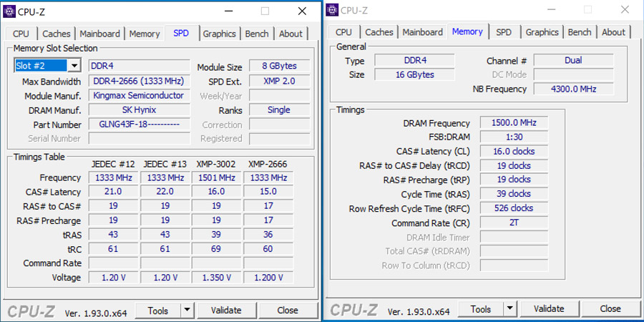The image size is (644, 322).
Task: Open Bench tab in left window
Action: click(x=257, y=34)
